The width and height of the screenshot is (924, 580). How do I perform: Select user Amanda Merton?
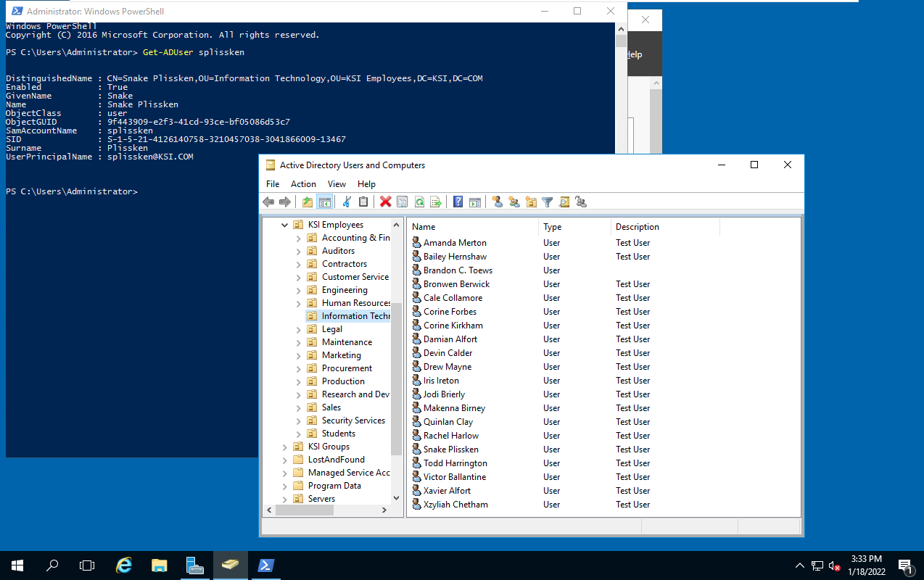click(x=455, y=243)
